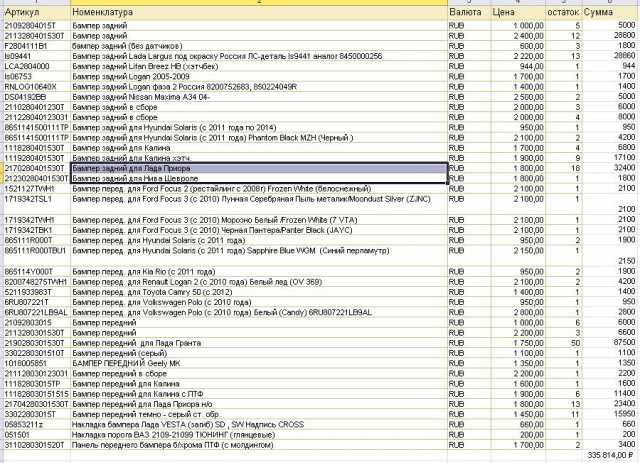
Task: Click the Цена header cell
Action: pyautogui.click(x=518, y=12)
